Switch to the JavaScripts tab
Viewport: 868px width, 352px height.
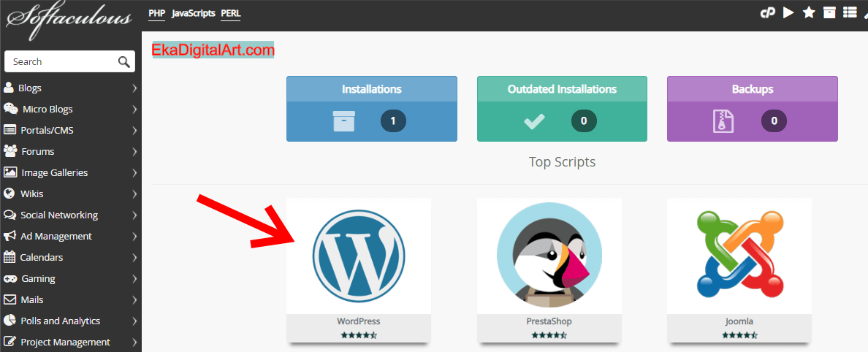click(193, 13)
